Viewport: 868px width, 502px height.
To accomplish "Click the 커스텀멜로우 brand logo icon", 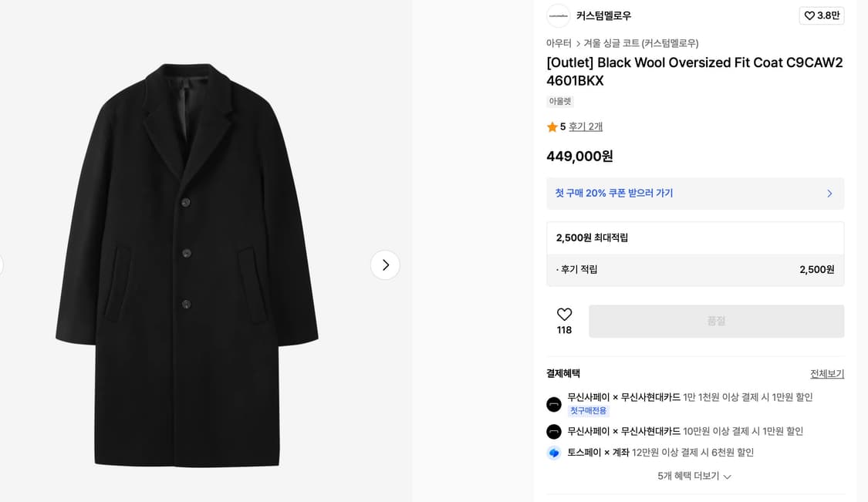I will coord(558,15).
